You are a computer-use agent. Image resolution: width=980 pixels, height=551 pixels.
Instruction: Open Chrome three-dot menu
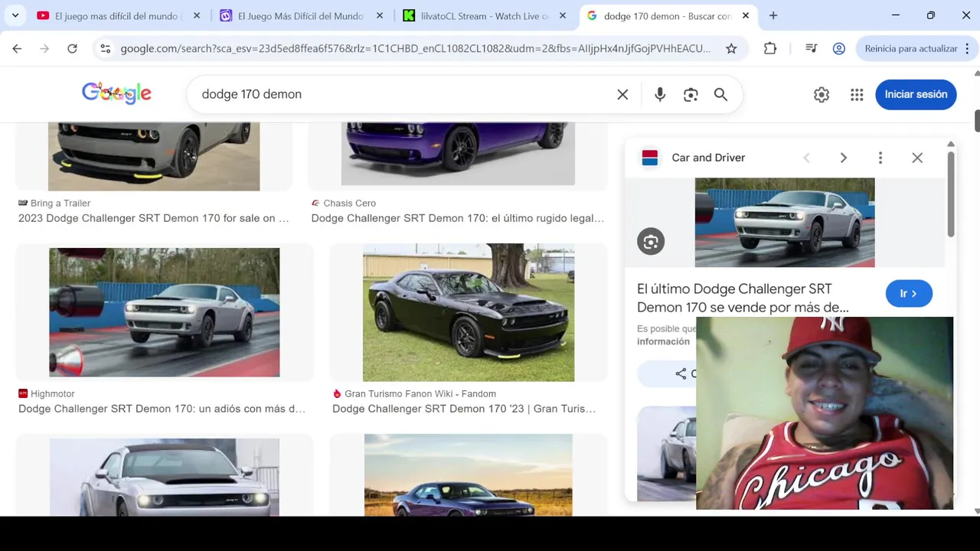pos(967,48)
